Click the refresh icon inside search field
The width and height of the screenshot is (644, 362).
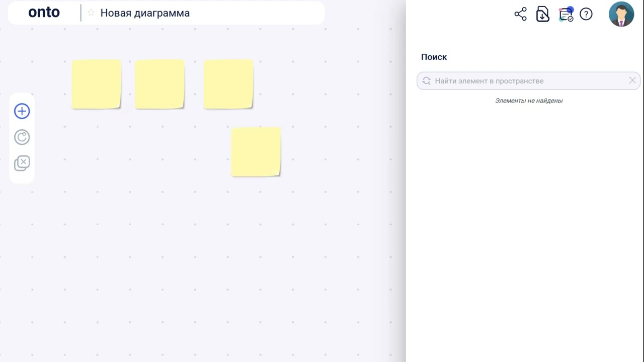pyautogui.click(x=427, y=80)
